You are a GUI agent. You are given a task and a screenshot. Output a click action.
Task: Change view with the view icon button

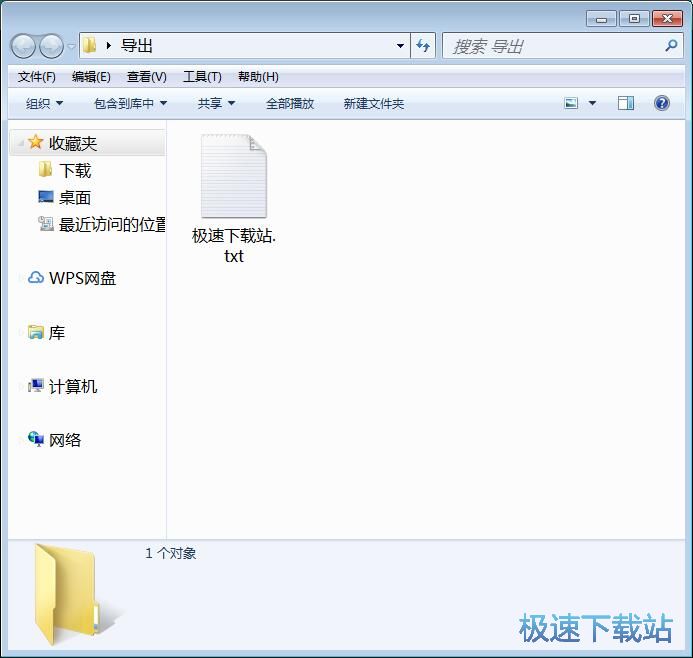point(571,103)
